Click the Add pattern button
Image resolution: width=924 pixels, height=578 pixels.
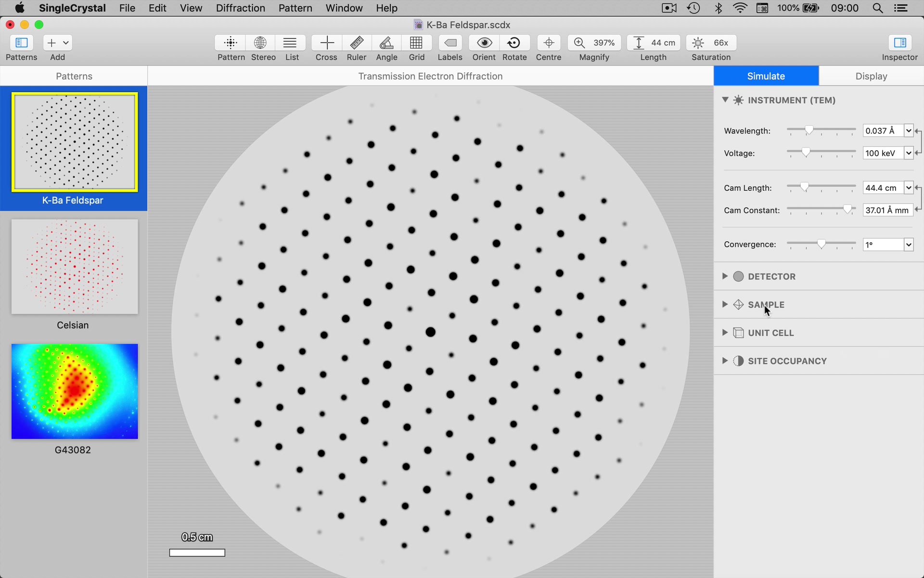tap(52, 43)
